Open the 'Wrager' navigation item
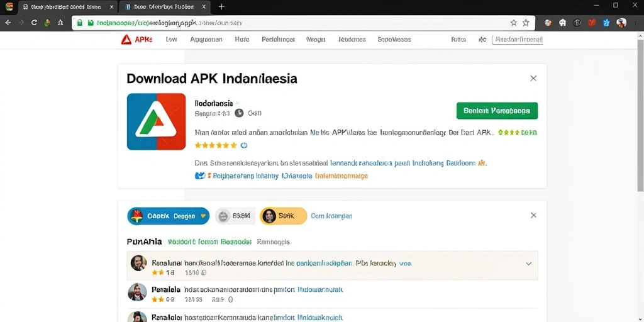The width and height of the screenshot is (644, 322). point(316,40)
